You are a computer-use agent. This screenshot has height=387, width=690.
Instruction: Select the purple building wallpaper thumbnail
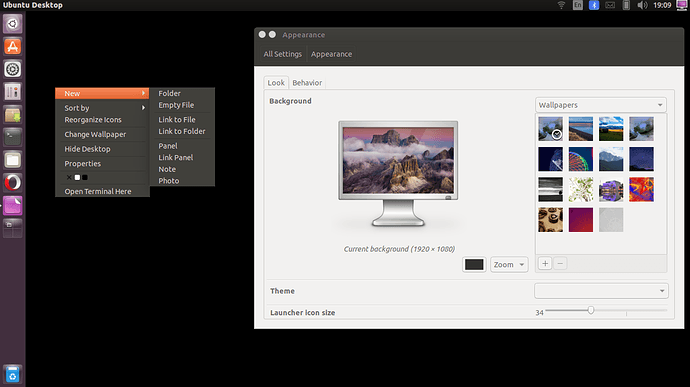611,189
